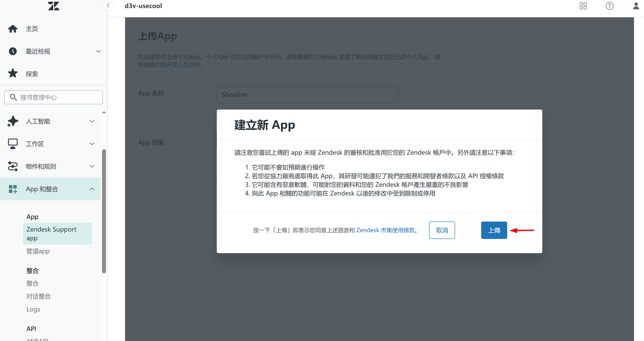Open the user profile icon
Image resolution: width=644 pixels, height=341 pixels.
point(636,6)
